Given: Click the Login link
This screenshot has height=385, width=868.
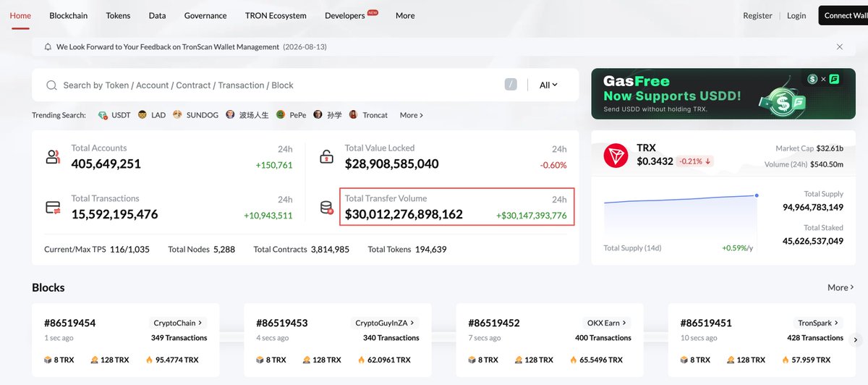Looking at the screenshot, I should [796, 15].
